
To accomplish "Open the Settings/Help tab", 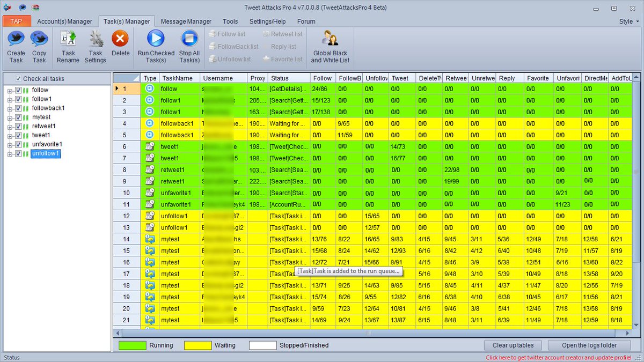I will click(267, 21).
